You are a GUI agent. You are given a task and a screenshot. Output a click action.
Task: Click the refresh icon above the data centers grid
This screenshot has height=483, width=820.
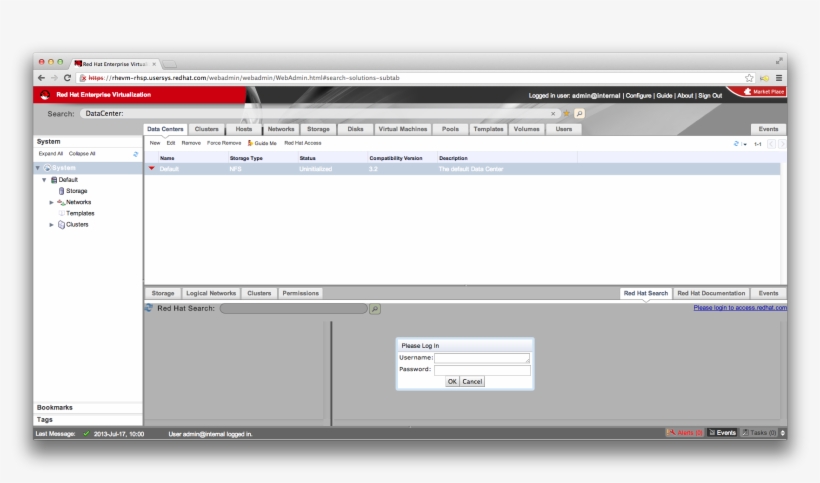(x=736, y=144)
